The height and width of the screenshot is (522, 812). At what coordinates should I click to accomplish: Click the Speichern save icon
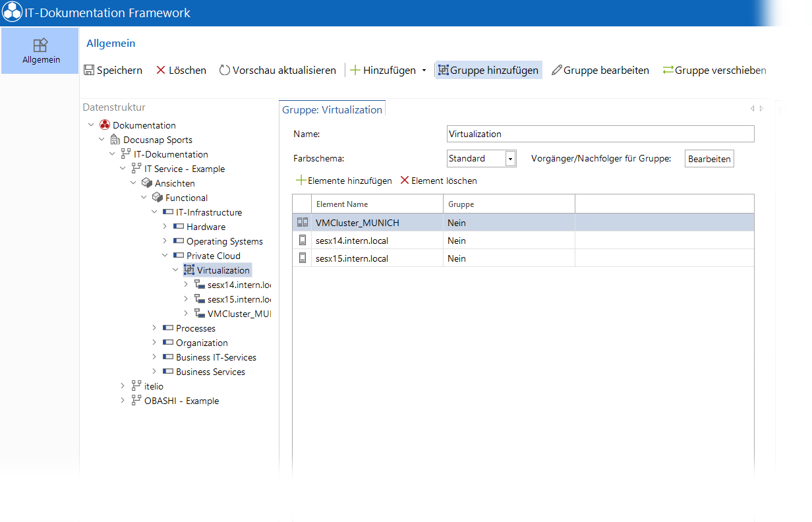(89, 70)
